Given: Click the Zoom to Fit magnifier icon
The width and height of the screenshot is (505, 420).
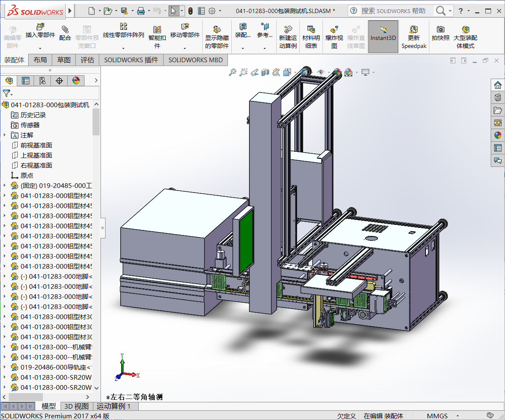Looking at the screenshot, I should [x=233, y=73].
